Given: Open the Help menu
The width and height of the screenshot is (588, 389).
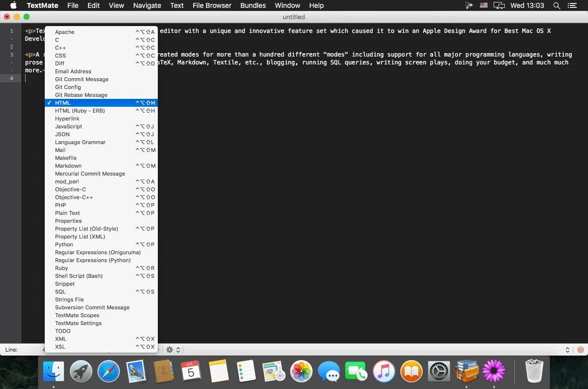Looking at the screenshot, I should 317,5.
